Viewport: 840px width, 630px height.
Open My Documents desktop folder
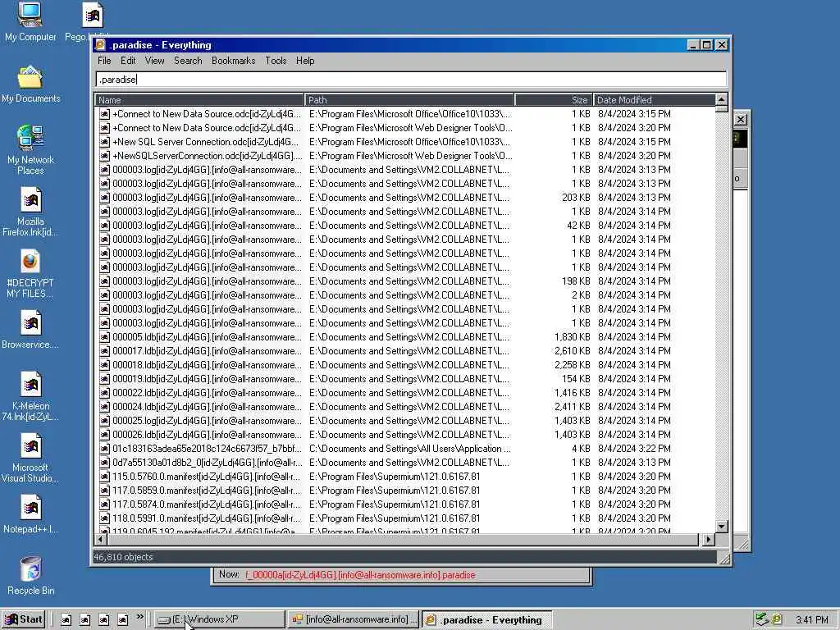pos(30,84)
